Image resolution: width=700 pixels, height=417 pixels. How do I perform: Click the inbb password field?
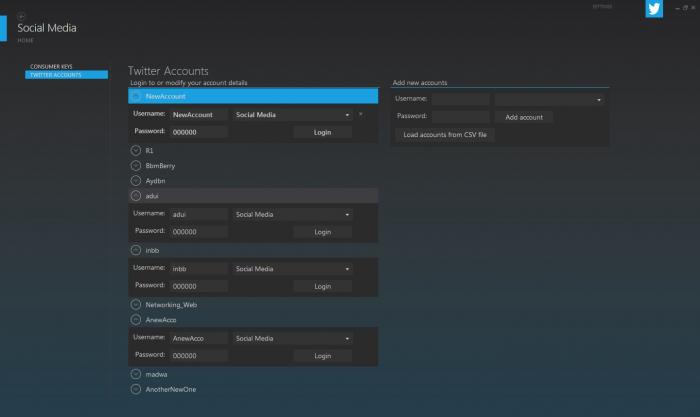199,286
